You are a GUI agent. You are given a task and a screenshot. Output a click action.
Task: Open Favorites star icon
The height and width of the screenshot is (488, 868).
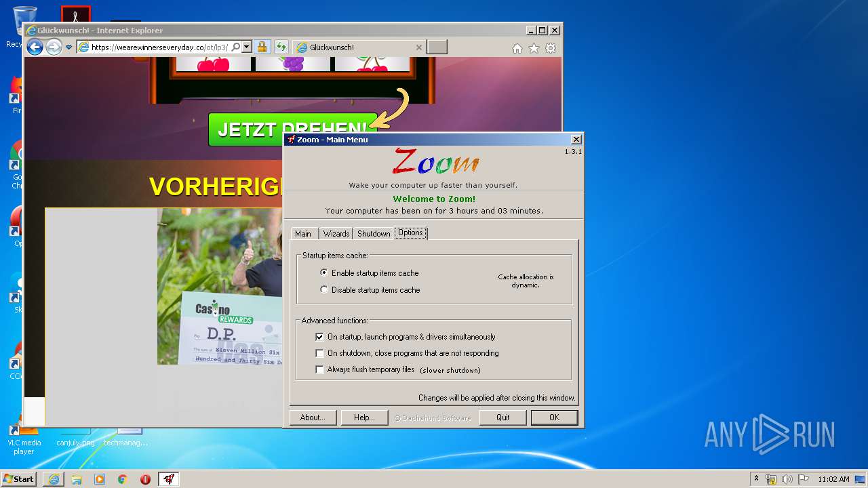[x=534, y=48]
